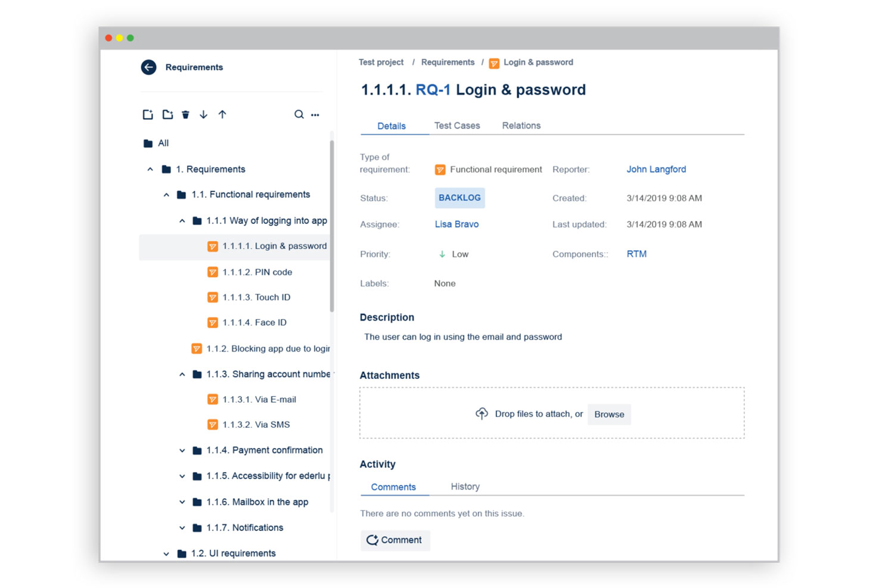Expand the 1.1.4. Payment confirmation folder
882x588 pixels.
182,450
